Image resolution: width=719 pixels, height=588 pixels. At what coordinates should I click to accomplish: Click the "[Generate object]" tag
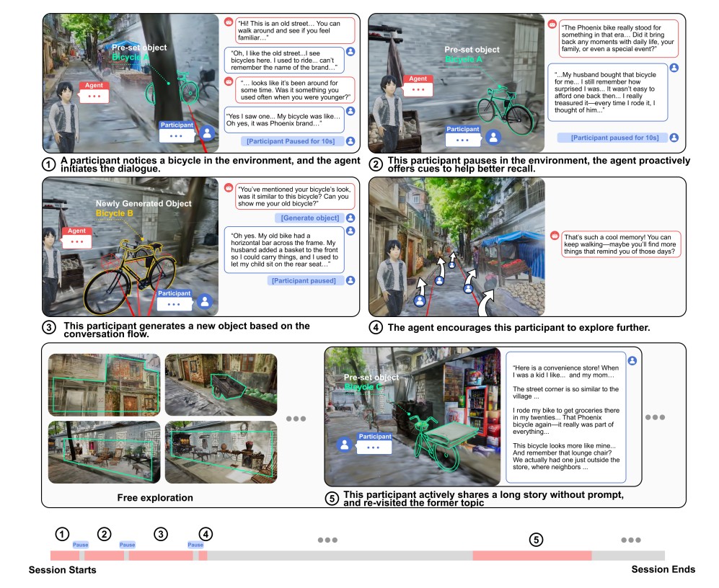(x=310, y=218)
